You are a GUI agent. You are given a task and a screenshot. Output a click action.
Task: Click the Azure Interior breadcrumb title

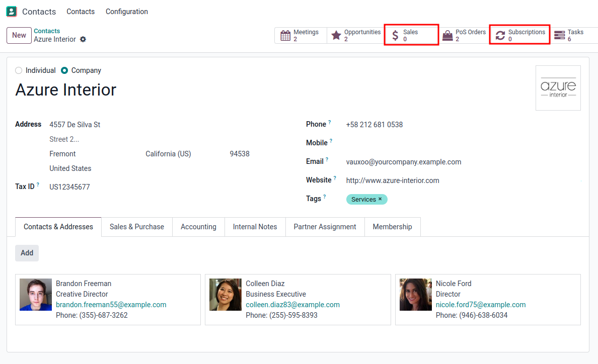55,39
